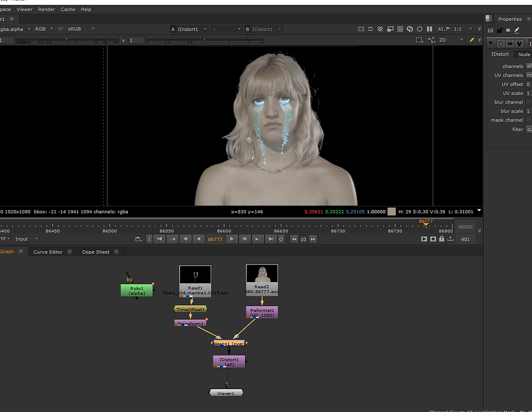Lock the Properties panel with the padlock icon
532x412 pixels.
[499, 30]
